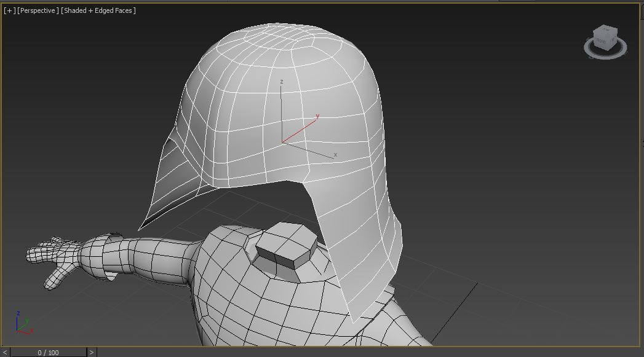
Task: Click the empty time slider track
Action: click(x=369, y=352)
